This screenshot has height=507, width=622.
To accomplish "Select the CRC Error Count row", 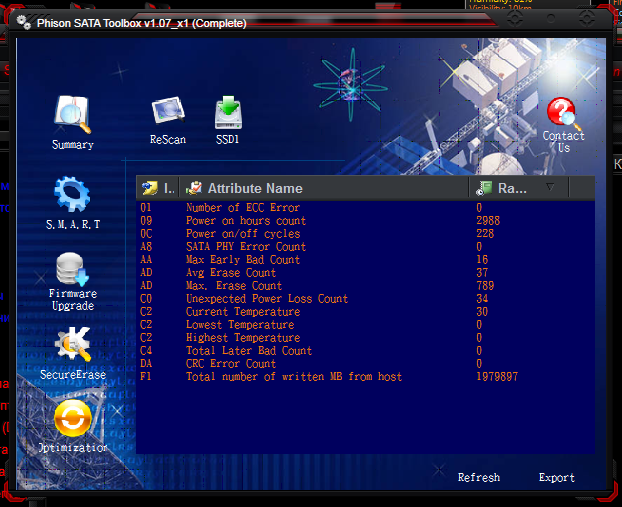I will [x=365, y=364].
